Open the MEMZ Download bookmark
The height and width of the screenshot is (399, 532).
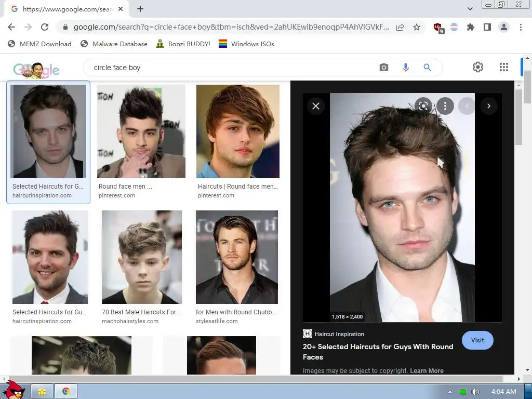click(39, 44)
